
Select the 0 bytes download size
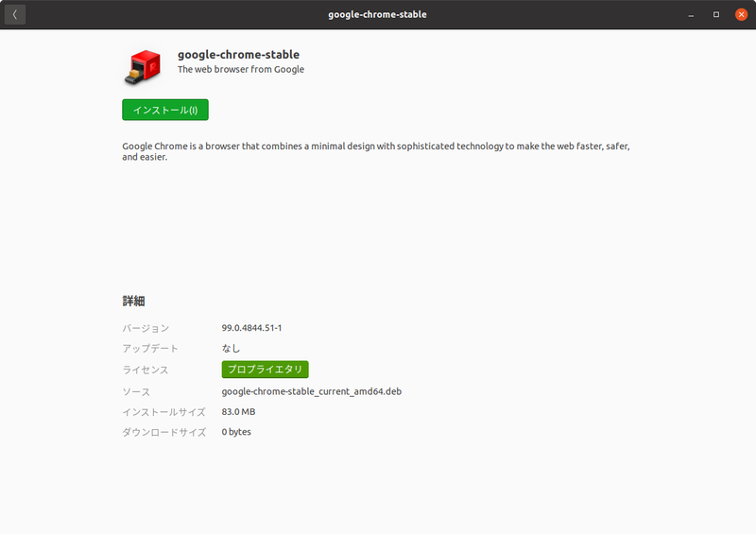point(236,432)
